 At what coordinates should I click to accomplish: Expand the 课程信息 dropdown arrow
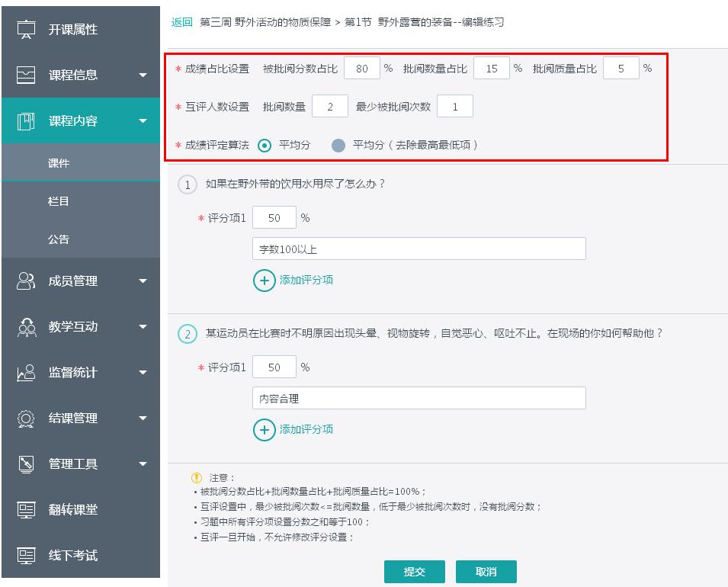tap(143, 75)
